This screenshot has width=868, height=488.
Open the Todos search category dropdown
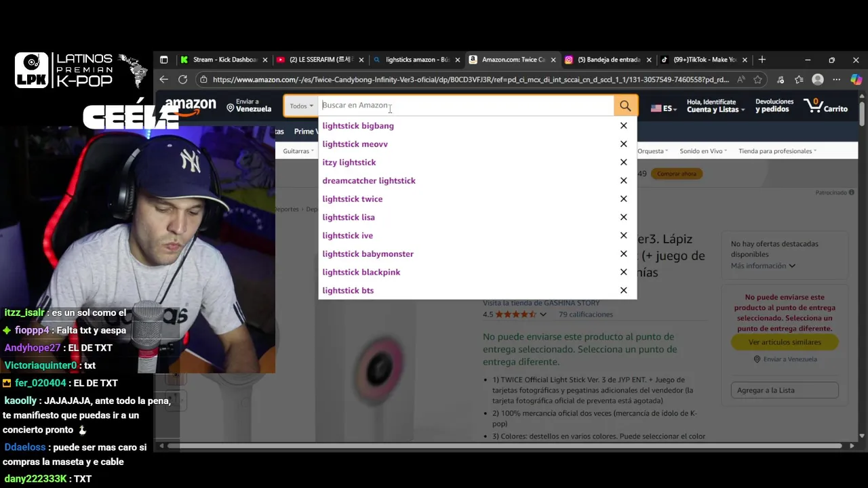pyautogui.click(x=301, y=106)
